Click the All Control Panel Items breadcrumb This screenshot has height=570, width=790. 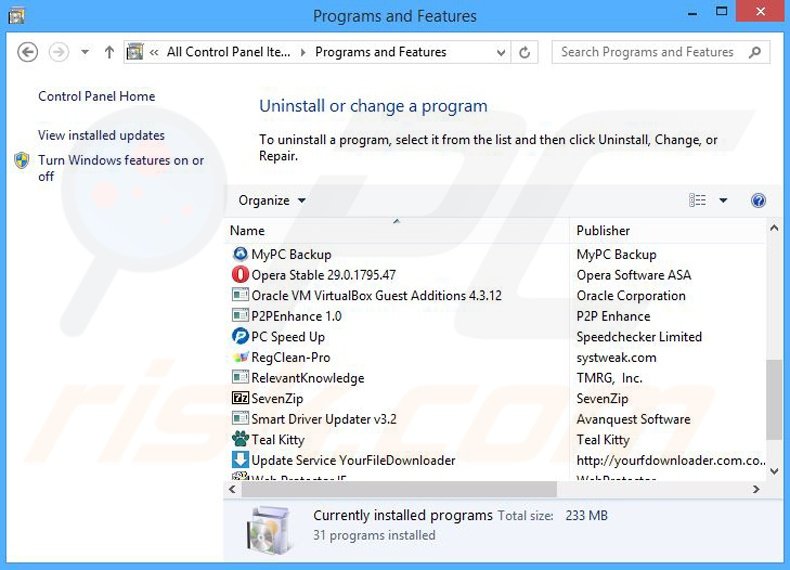click(228, 52)
